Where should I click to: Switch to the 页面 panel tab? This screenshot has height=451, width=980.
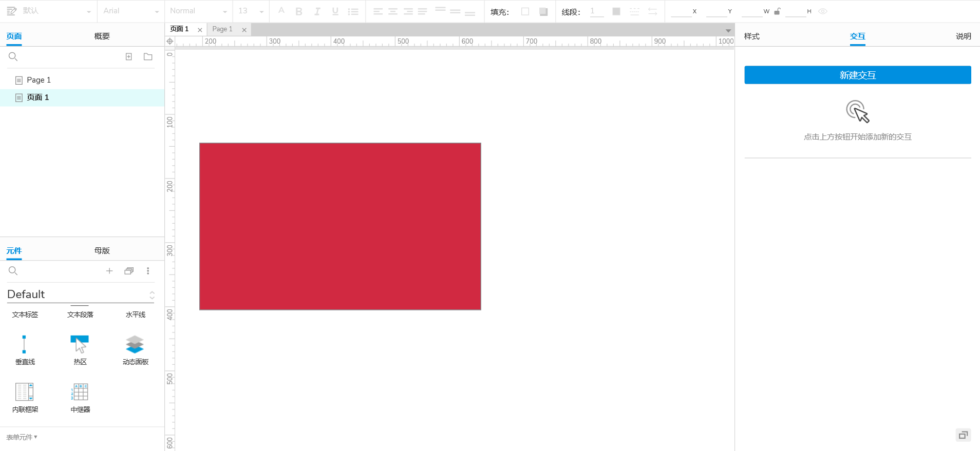pyautogui.click(x=14, y=36)
